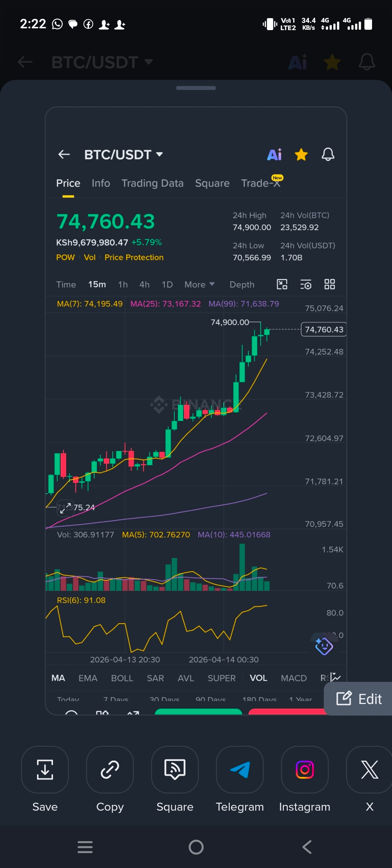Tap the POW tag

point(65,257)
